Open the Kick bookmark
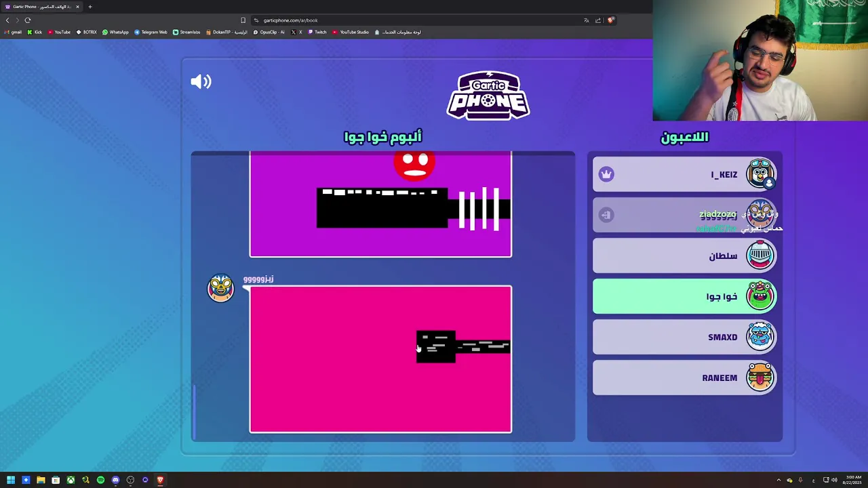 coord(35,32)
